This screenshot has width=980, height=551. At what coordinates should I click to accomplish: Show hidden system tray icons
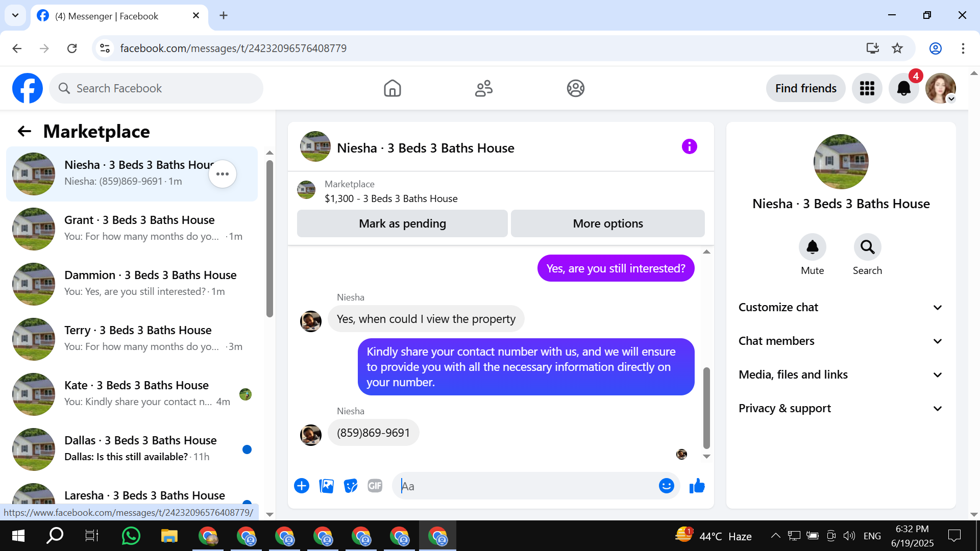pyautogui.click(x=775, y=536)
